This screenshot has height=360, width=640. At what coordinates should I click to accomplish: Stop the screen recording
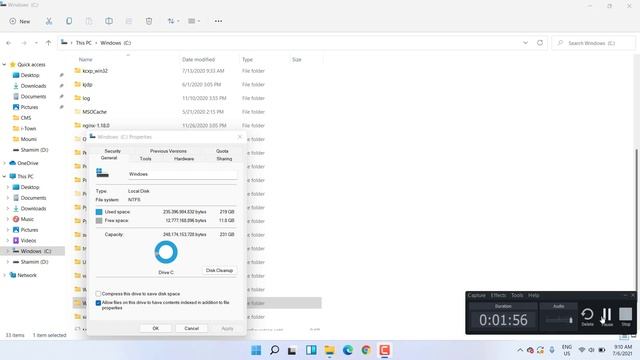[626, 317]
